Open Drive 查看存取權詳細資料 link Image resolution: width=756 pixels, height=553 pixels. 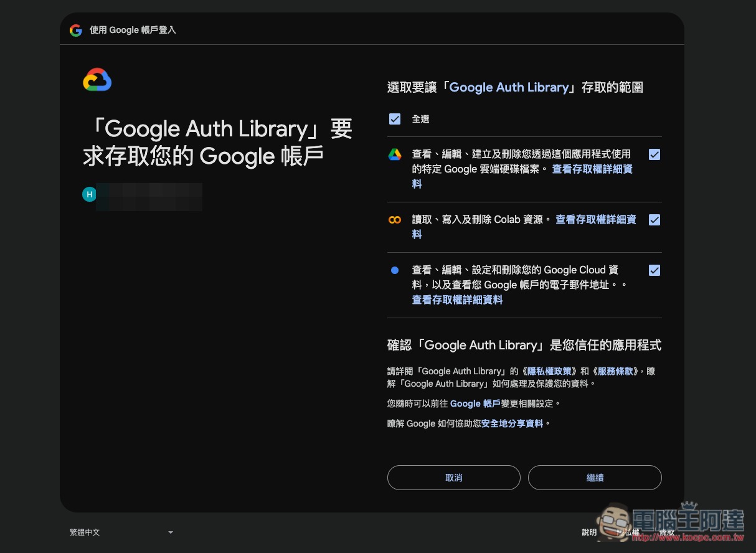tap(592, 169)
